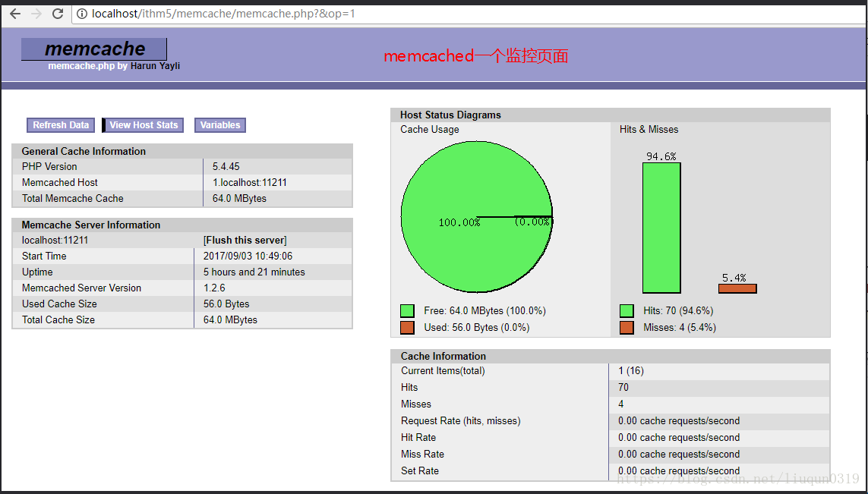Go back with browser back arrow
The height and width of the screenshot is (494, 868).
coord(15,13)
